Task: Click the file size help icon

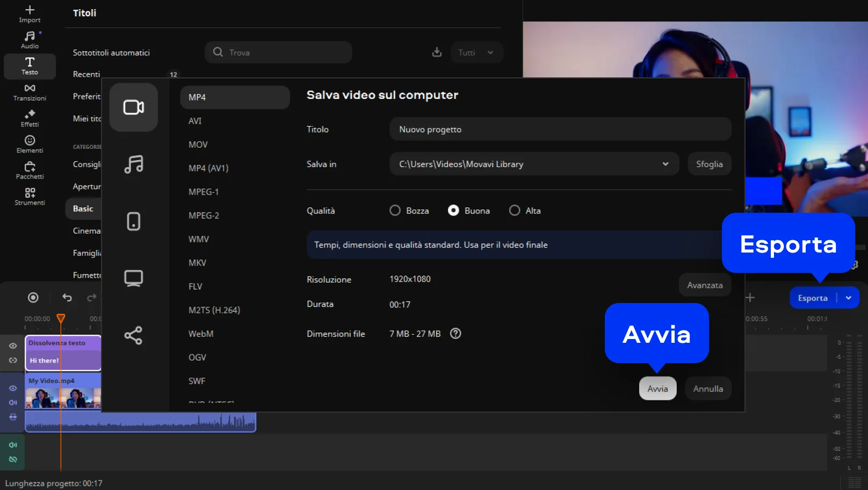Action: (x=455, y=334)
